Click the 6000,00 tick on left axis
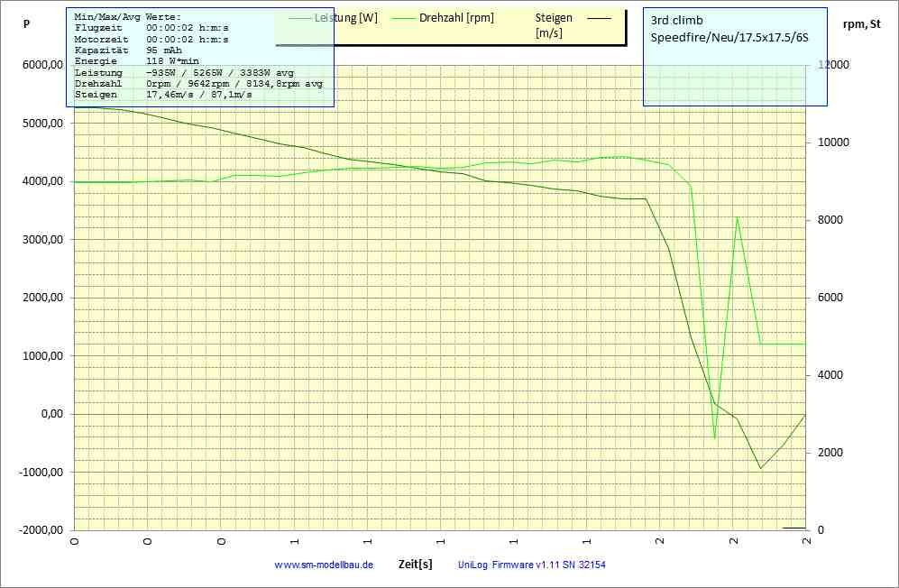The image size is (899, 588). pyautogui.click(x=41, y=65)
